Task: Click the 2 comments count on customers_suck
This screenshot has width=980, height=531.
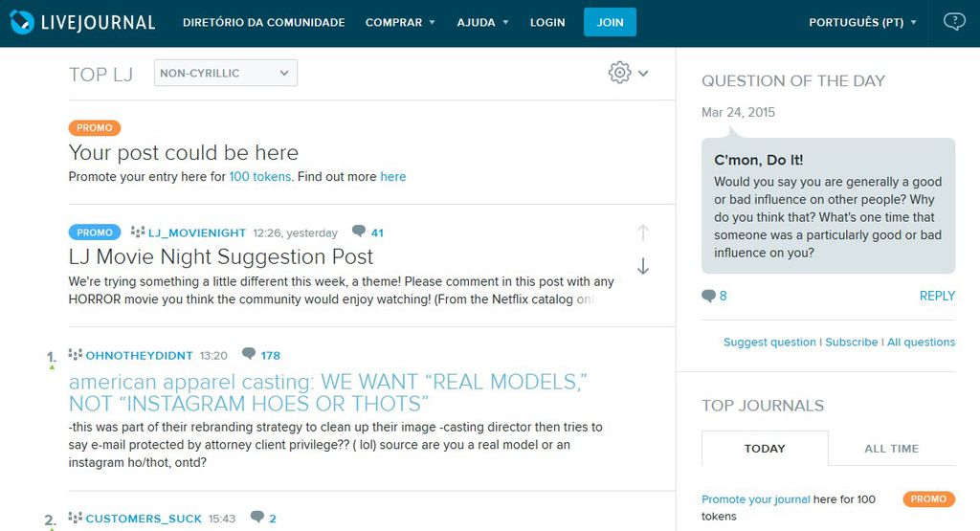Action: 273,519
